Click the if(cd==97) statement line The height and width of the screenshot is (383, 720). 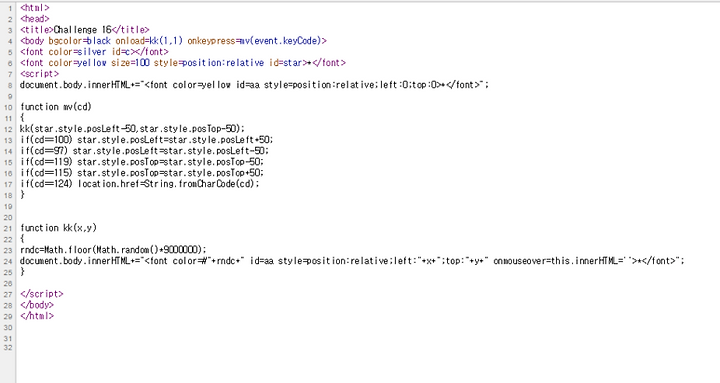coord(144,151)
